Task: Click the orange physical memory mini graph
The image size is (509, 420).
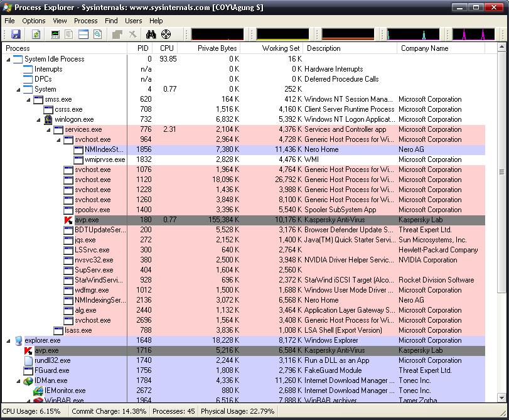Action: [x=348, y=34]
